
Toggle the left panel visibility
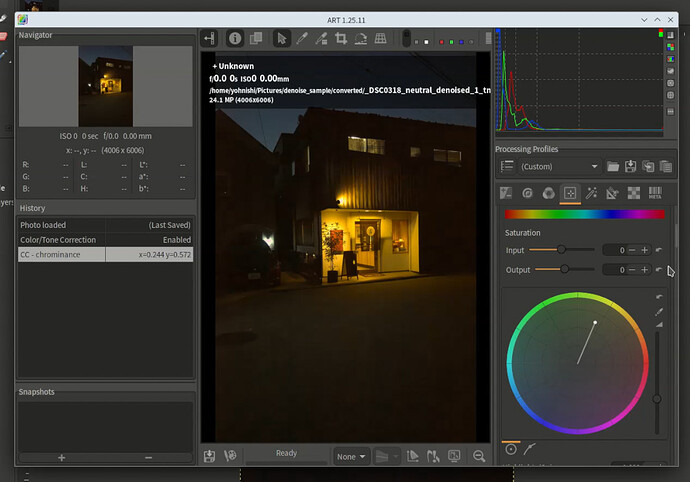point(210,39)
